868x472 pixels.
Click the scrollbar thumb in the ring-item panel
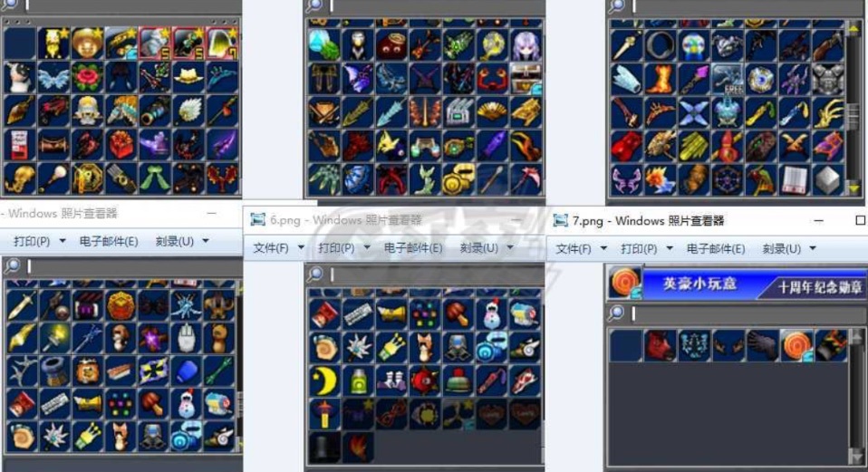(x=854, y=117)
